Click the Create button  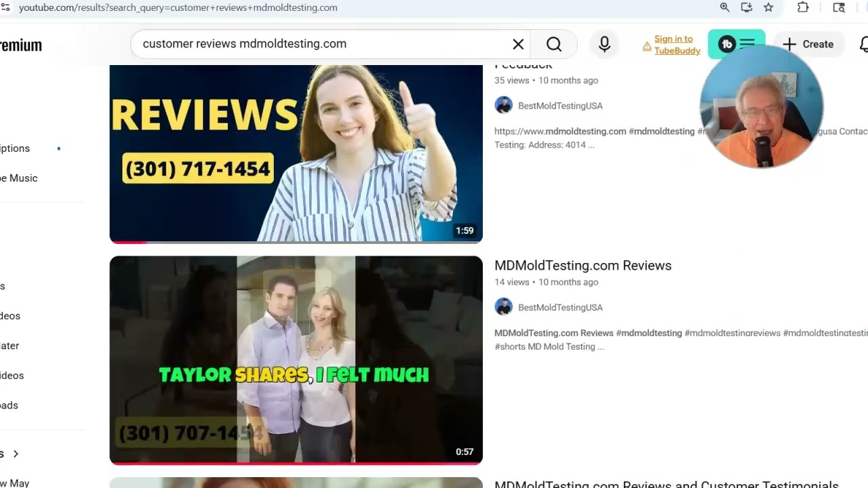(808, 44)
